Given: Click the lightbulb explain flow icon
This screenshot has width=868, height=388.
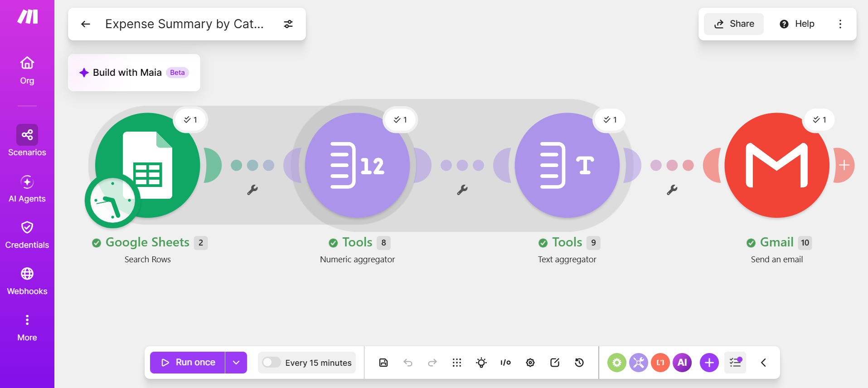Looking at the screenshot, I should (x=481, y=363).
